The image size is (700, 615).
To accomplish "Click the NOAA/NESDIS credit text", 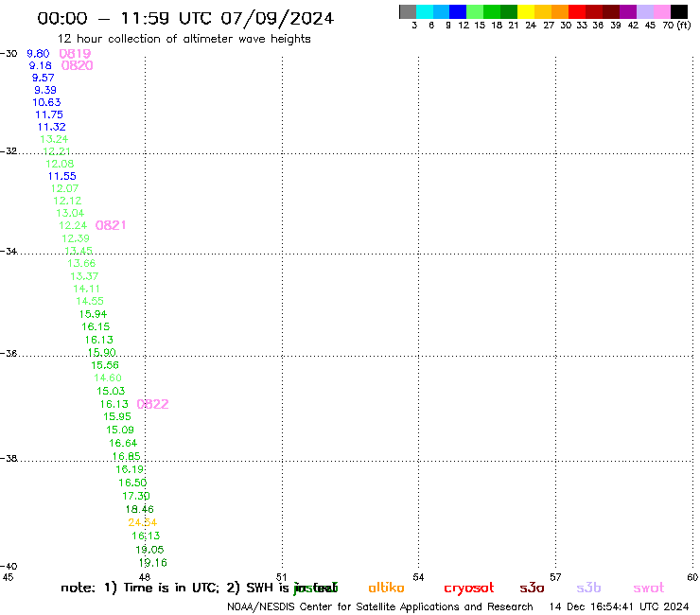I will click(380, 607).
